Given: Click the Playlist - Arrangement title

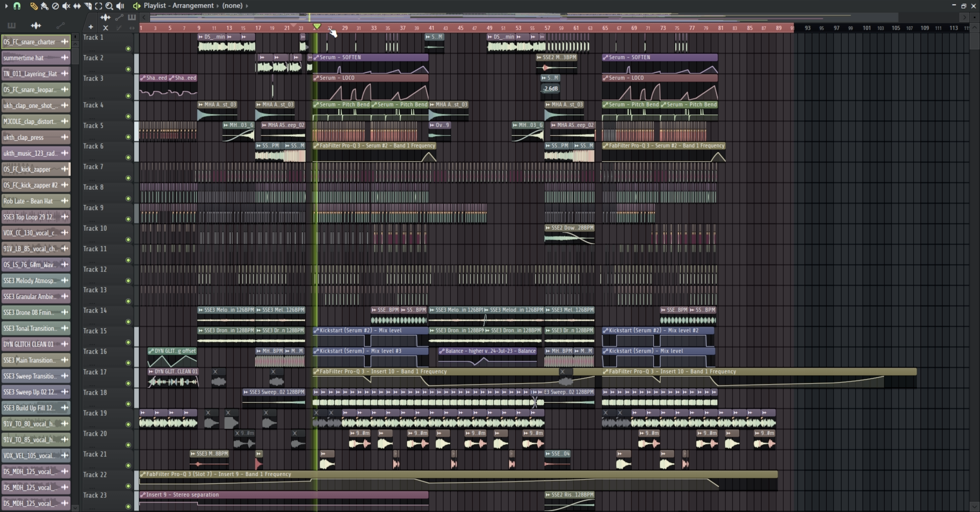Looking at the screenshot, I should point(178,6).
